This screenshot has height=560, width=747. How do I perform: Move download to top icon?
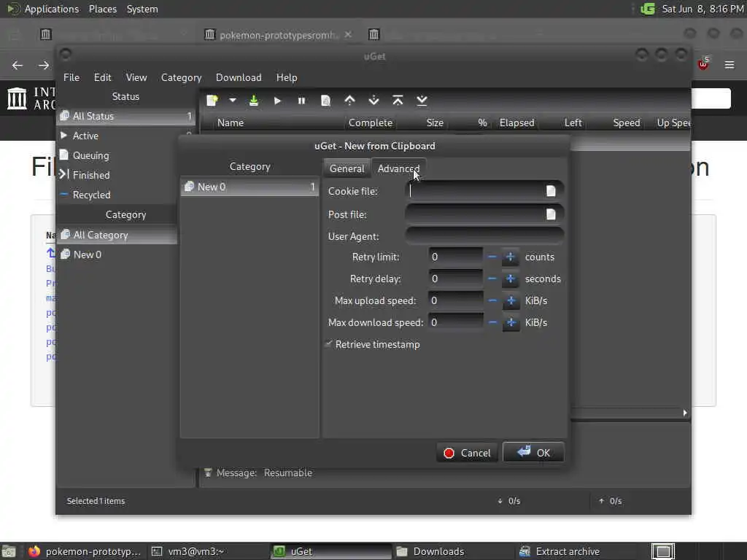point(398,101)
